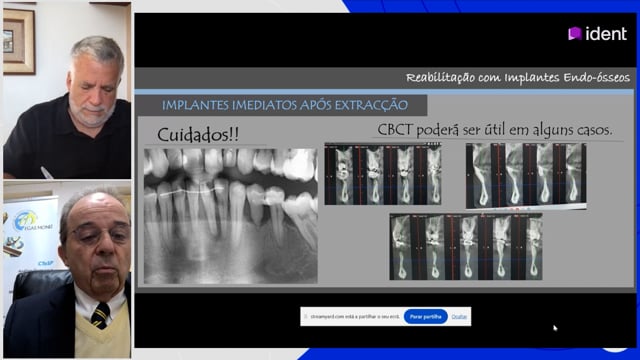
Task: Click the 'CiiEM' label on the banner
Action: click(45, 263)
